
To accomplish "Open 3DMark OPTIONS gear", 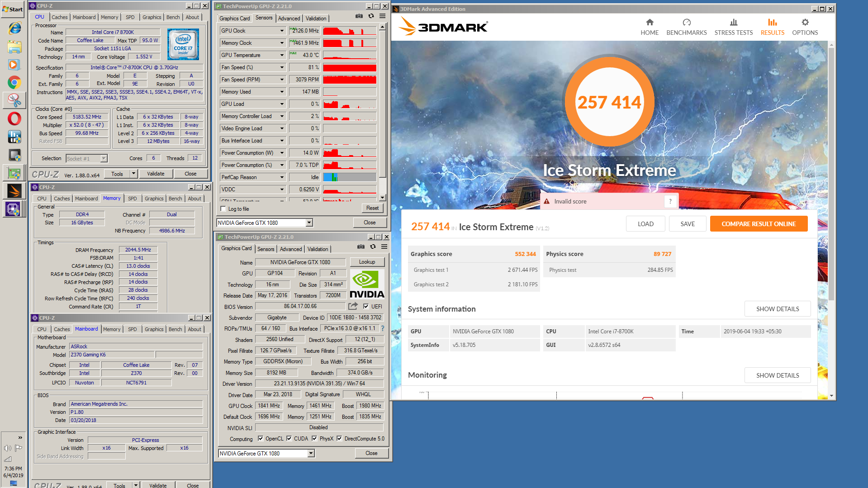I will pos(805,27).
